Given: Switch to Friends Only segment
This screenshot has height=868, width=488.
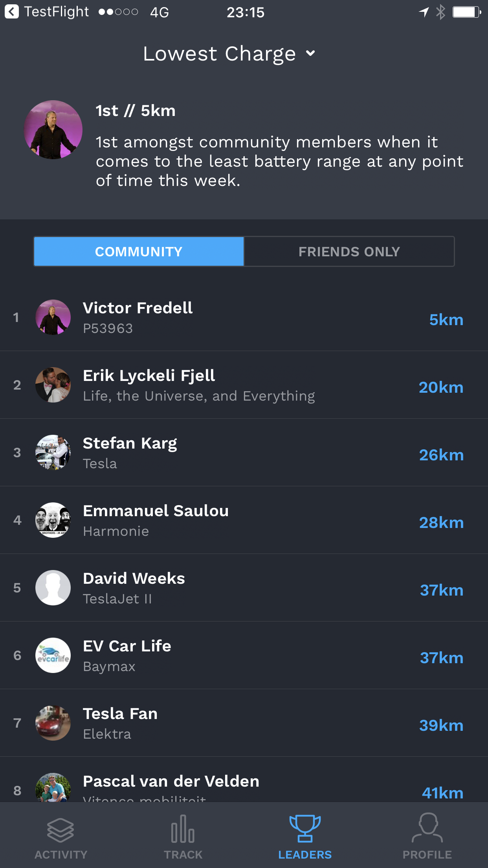Looking at the screenshot, I should coord(349,252).
